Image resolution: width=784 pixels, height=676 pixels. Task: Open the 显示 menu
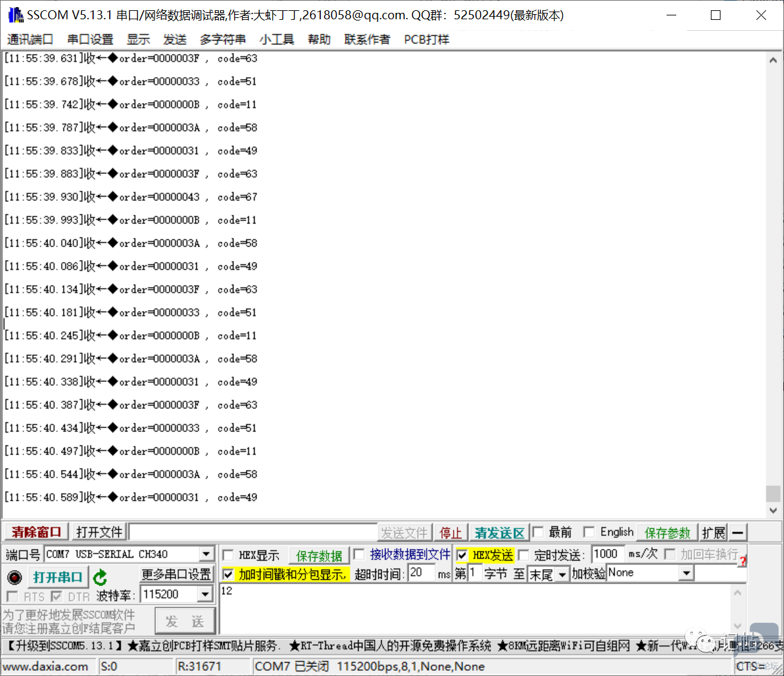click(x=138, y=39)
